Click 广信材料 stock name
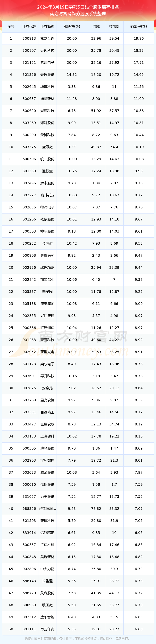 coord(47,545)
